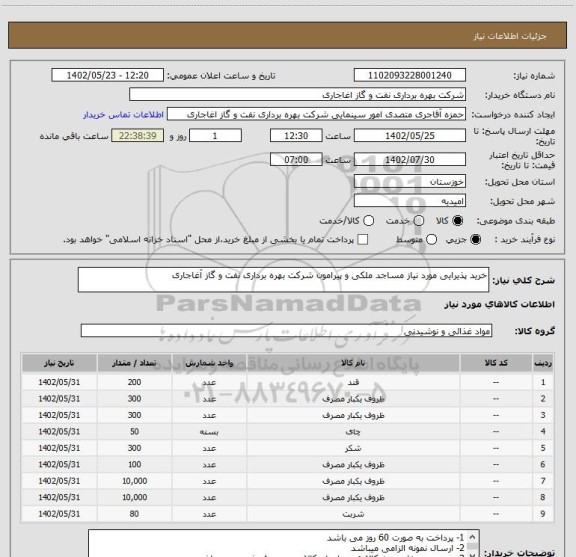Click the تاریخ نیاز column header
Screen dimensions: 576x557
click(x=59, y=363)
